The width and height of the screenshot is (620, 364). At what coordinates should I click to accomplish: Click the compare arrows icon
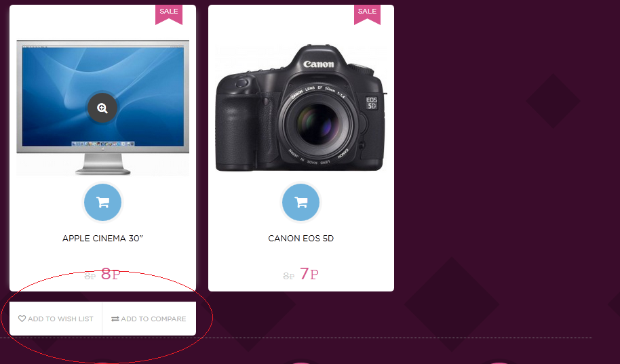[x=115, y=319]
